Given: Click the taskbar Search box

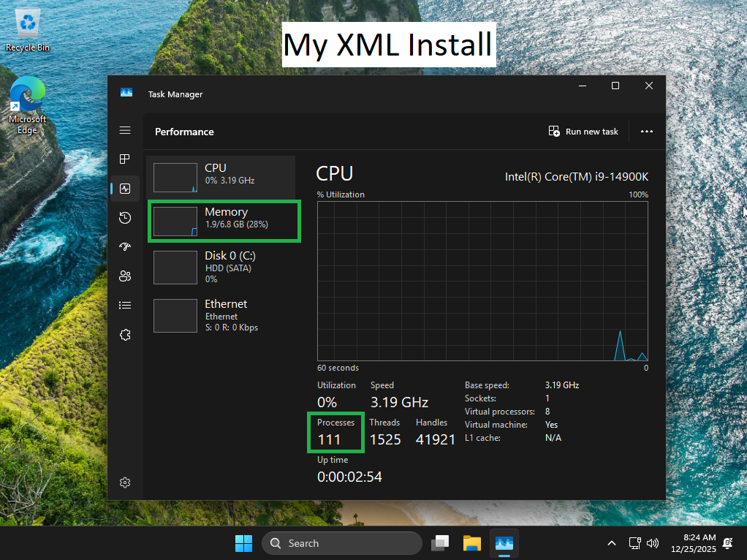Looking at the screenshot, I should [x=342, y=543].
